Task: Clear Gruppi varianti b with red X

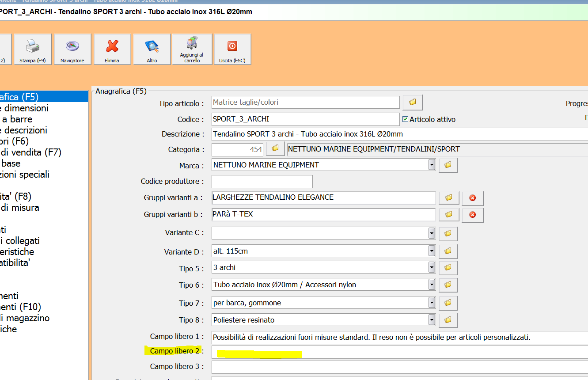Action: pos(473,215)
